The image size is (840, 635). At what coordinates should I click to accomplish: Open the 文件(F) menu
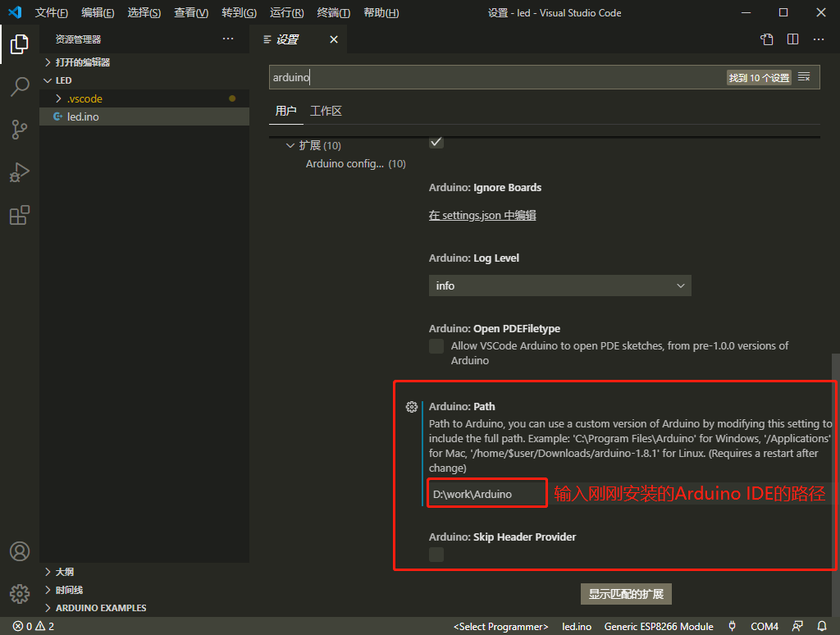(52, 12)
